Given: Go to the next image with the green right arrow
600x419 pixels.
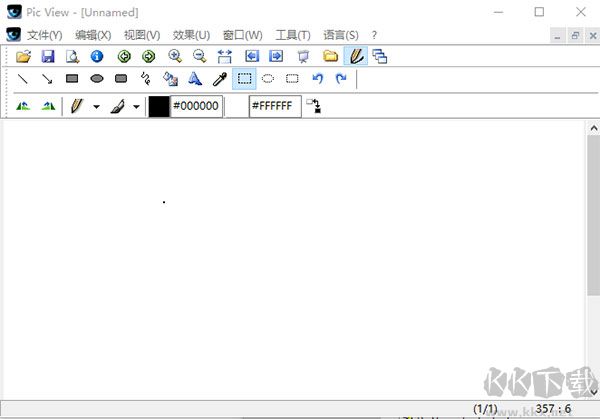Looking at the screenshot, I should pyautogui.click(x=148, y=56).
